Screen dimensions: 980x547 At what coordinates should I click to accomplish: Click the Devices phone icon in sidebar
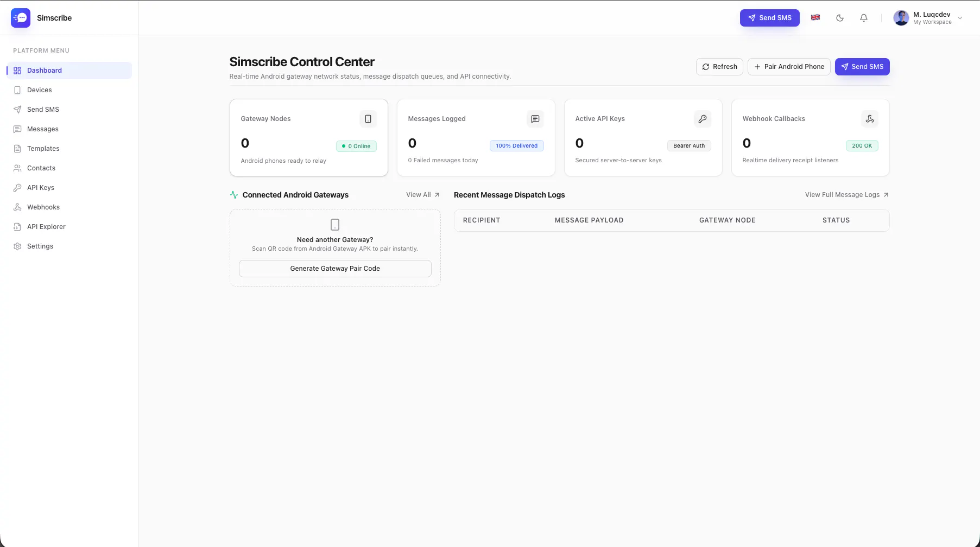click(17, 90)
